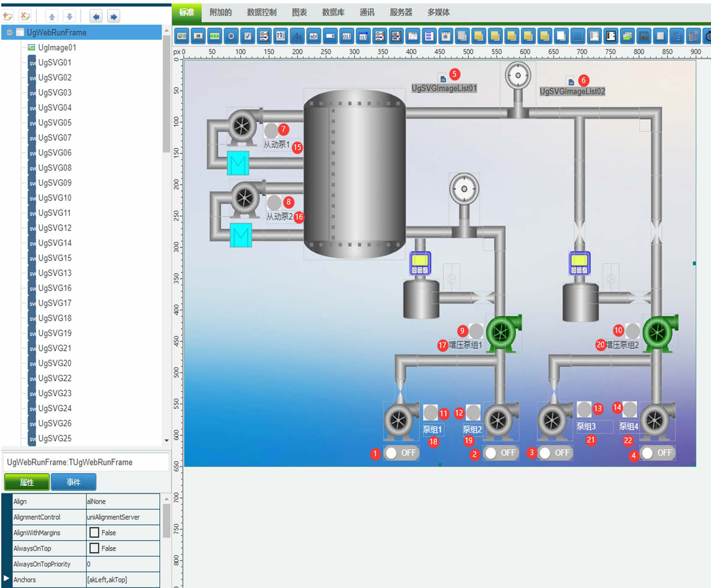The height and width of the screenshot is (588, 711).
Task: Toggle the OFF switch under 泵组2
Action: pyautogui.click(x=501, y=453)
